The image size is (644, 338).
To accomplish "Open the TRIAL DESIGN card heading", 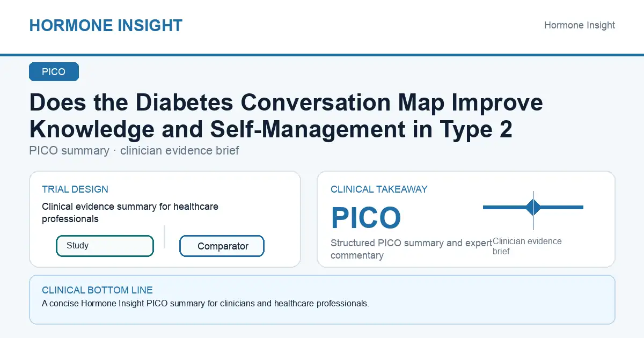I will pyautogui.click(x=75, y=189).
